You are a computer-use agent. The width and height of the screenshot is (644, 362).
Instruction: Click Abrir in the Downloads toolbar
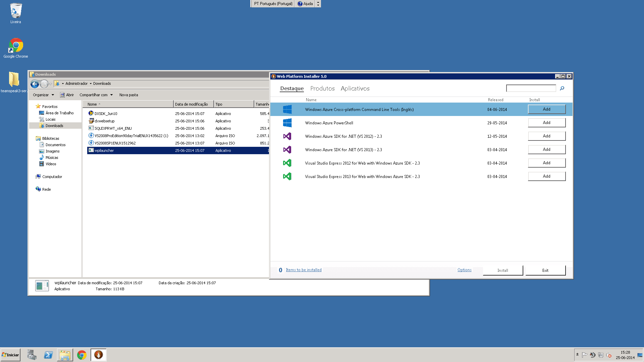pos(67,95)
